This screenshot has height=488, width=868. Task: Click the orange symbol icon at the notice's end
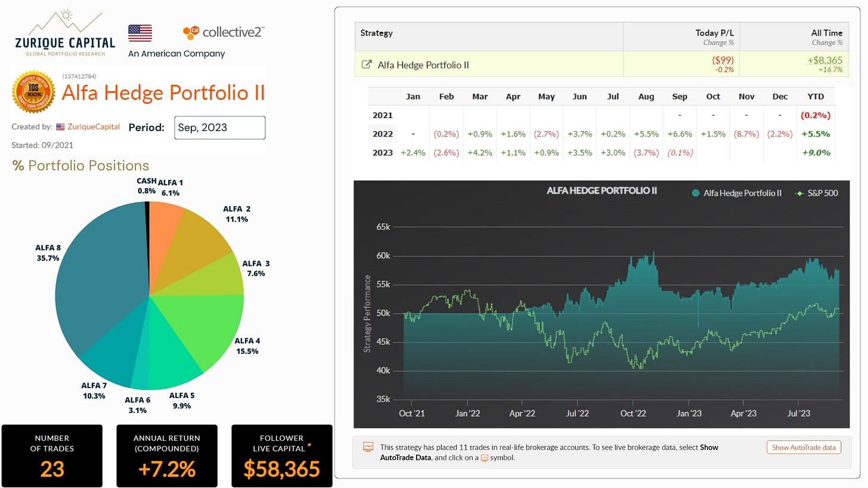tap(485, 458)
